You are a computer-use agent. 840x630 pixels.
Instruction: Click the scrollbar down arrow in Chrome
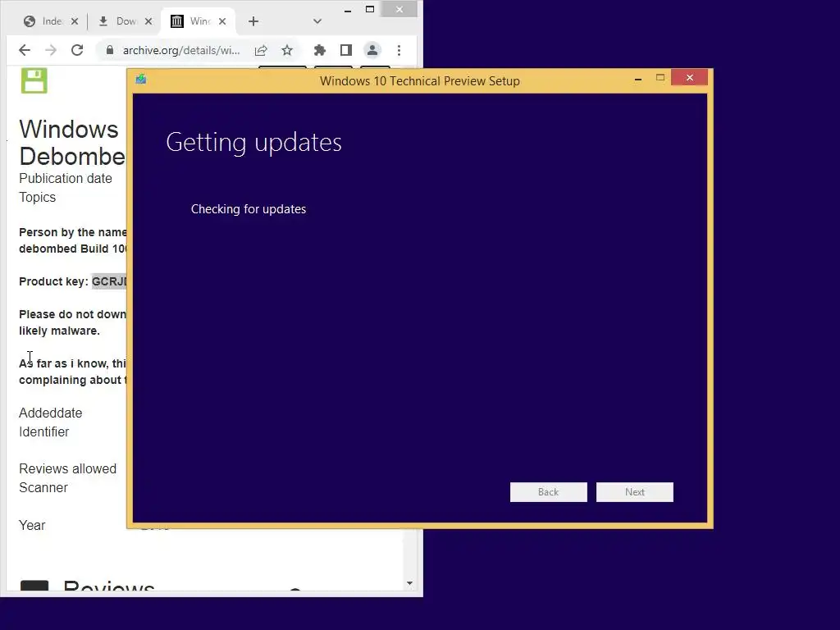(410, 583)
